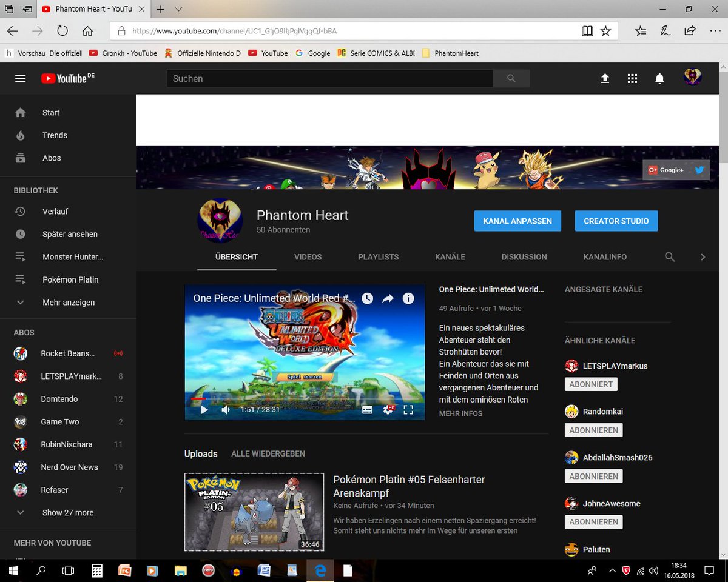The image size is (728, 582).
Task: Open Nerd Over News subscription
Action: tap(68, 467)
